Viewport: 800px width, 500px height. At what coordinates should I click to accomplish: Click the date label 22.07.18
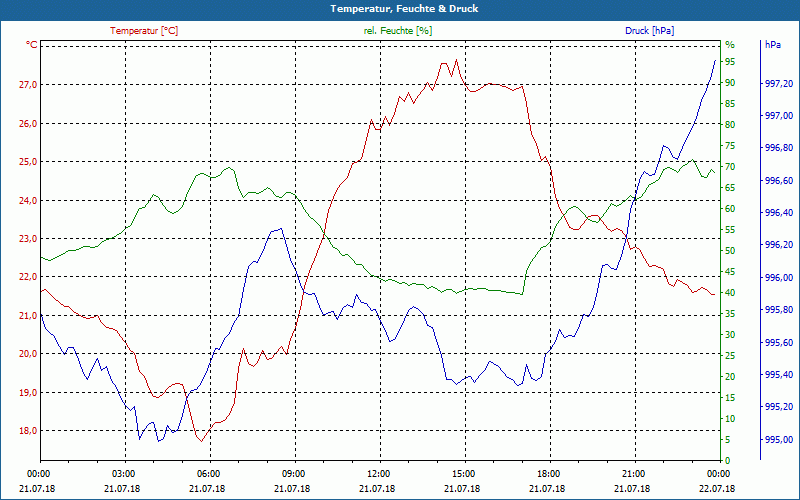717,488
